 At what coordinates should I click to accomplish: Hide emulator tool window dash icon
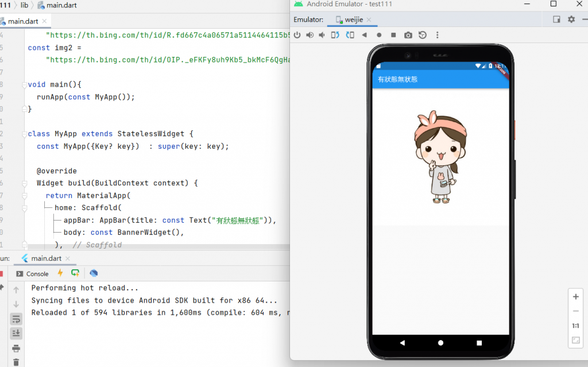585,19
